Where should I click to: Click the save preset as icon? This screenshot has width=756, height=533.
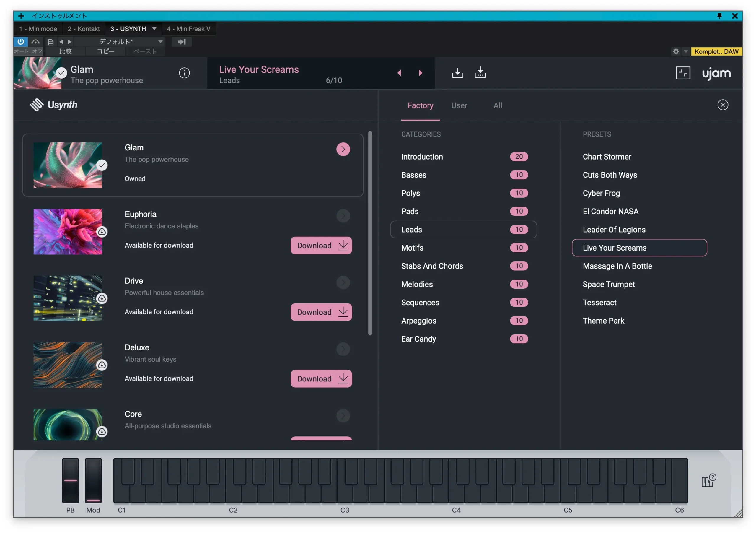pos(480,73)
